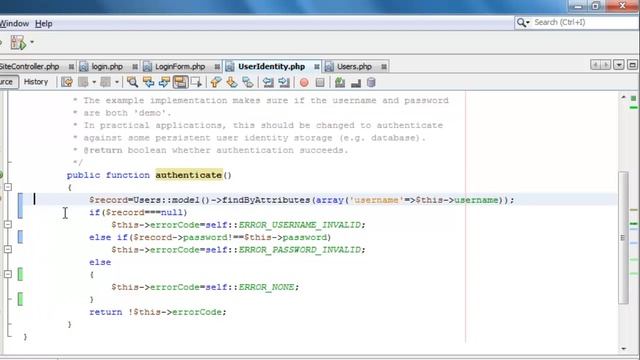Click the green status square atop error stripe
The width and height of the screenshot is (640, 360).
[x=633, y=98]
